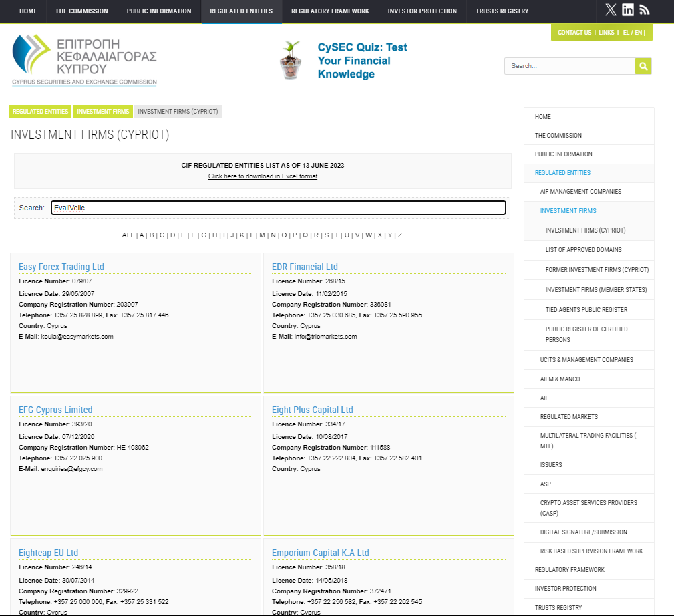The image size is (674, 616).
Task: Click the plant-in-coins quiz image
Action: 291,60
